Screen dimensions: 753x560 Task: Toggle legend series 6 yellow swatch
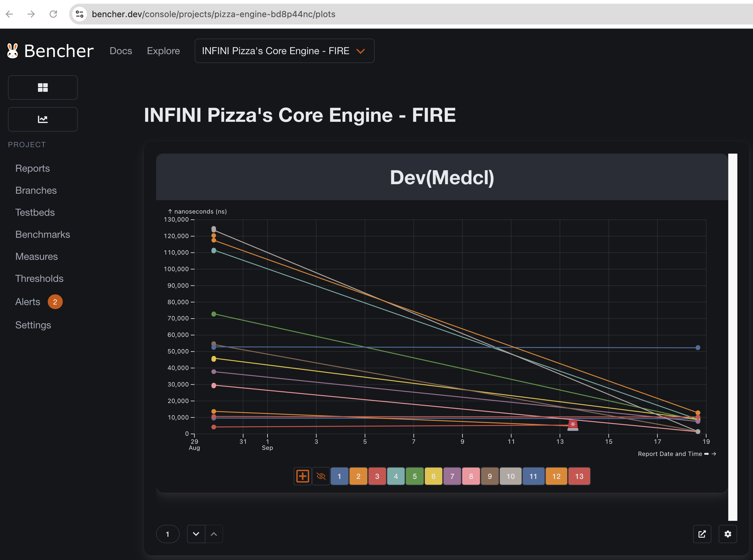(x=433, y=476)
